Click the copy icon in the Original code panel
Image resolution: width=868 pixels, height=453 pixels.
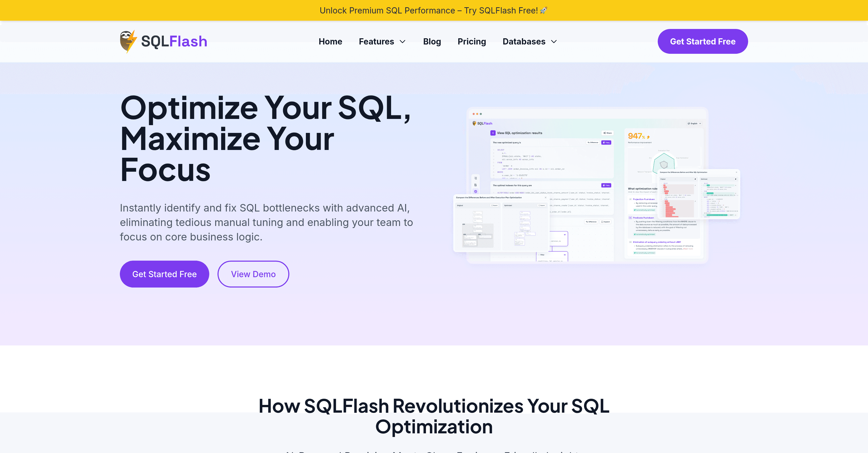tap(695, 179)
